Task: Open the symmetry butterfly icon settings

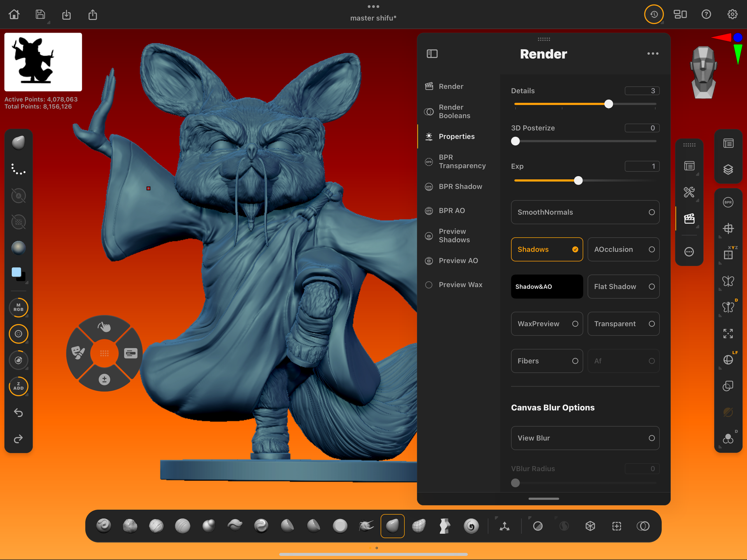Action: pos(728,281)
